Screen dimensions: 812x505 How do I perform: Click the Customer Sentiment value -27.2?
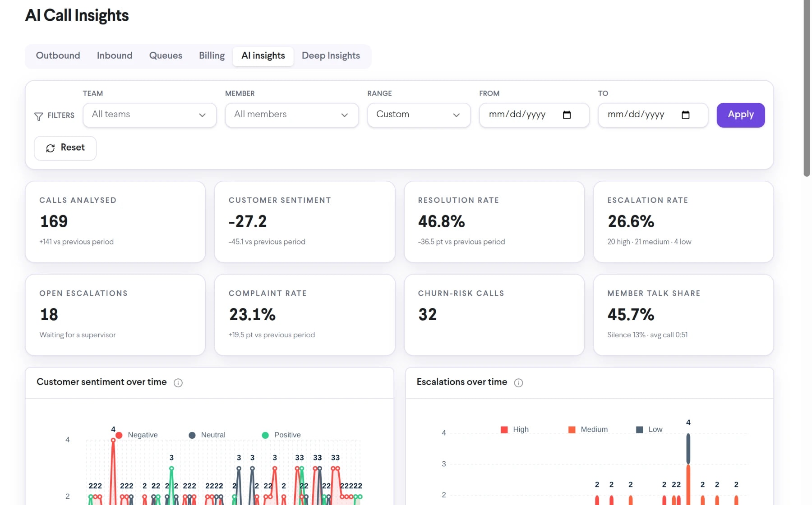coord(248,221)
